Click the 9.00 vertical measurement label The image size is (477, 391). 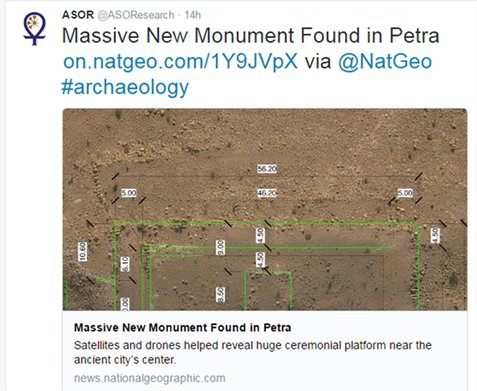220,248
